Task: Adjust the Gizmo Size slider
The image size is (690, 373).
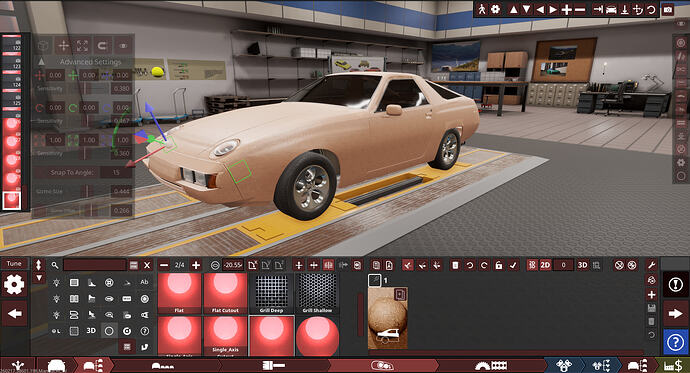Action: pyautogui.click(x=86, y=191)
